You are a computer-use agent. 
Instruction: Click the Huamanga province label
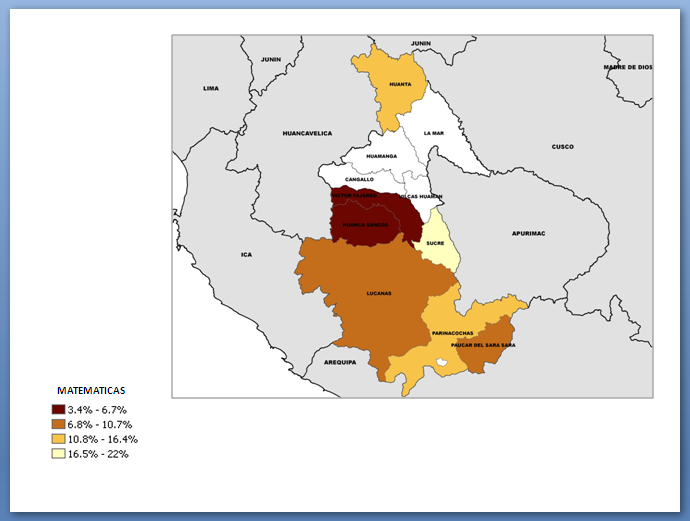(x=382, y=157)
